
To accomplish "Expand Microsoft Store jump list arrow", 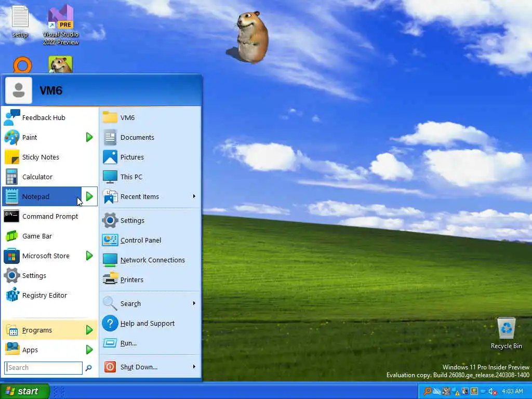I will coord(89,256).
